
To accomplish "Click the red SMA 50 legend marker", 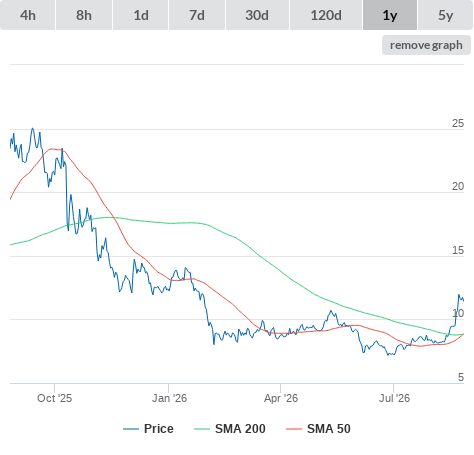I will pyautogui.click(x=294, y=429).
